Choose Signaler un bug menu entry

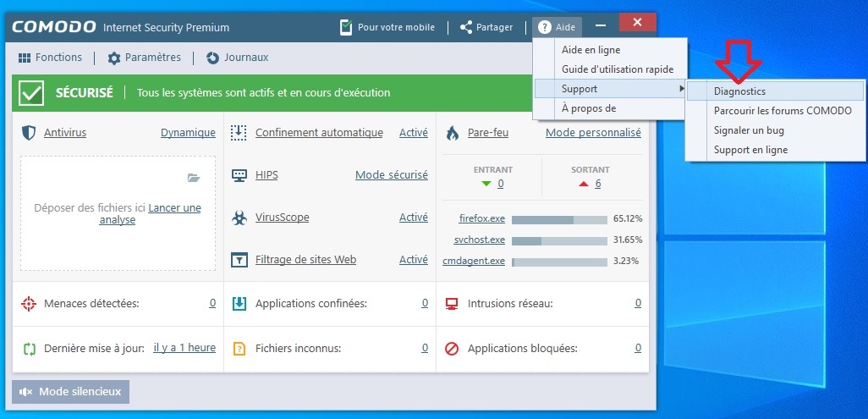click(750, 130)
